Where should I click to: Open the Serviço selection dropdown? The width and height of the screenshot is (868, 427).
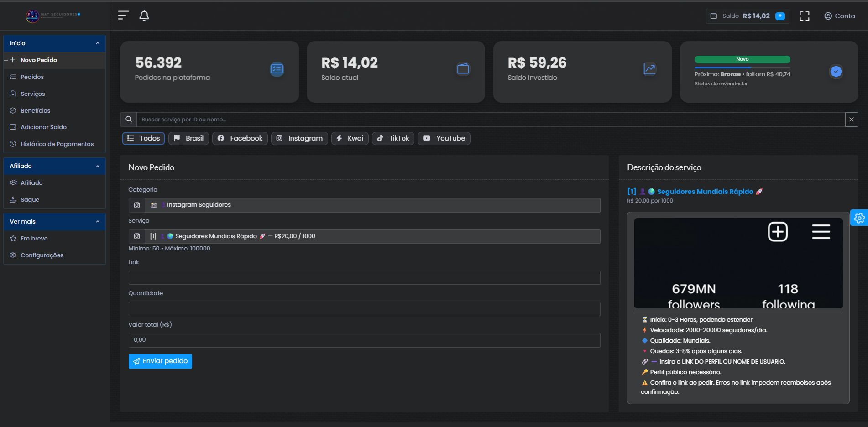click(x=364, y=236)
